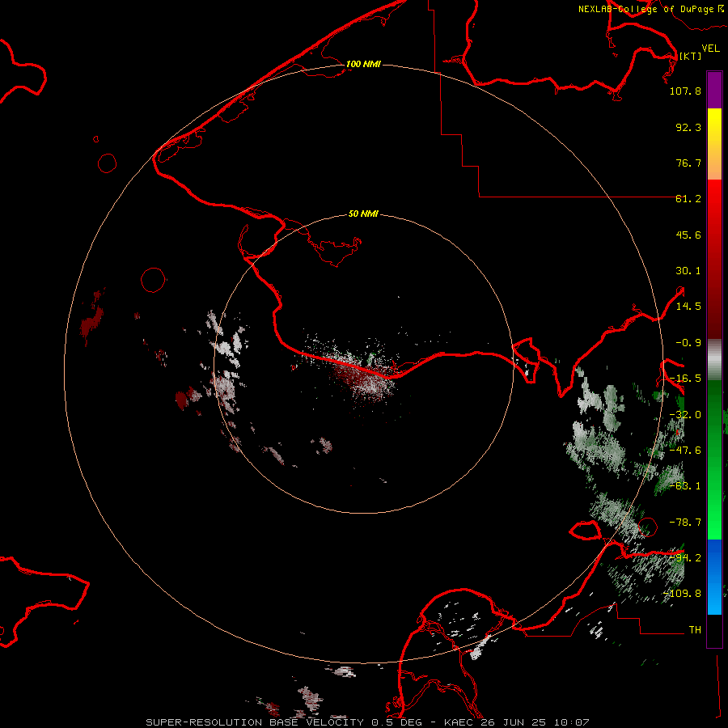The width and height of the screenshot is (728, 728).
Task: Select the -63.1 velocity scale value
Action: tap(685, 486)
